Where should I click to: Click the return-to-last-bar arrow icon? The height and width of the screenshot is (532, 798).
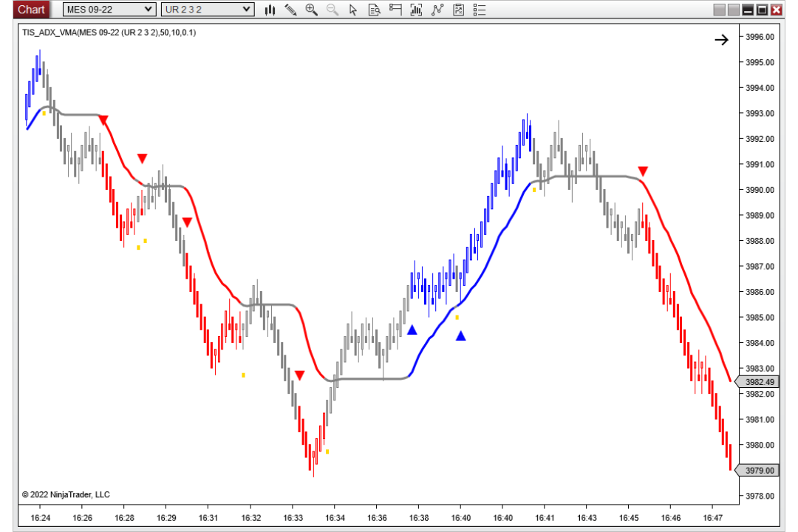click(722, 40)
